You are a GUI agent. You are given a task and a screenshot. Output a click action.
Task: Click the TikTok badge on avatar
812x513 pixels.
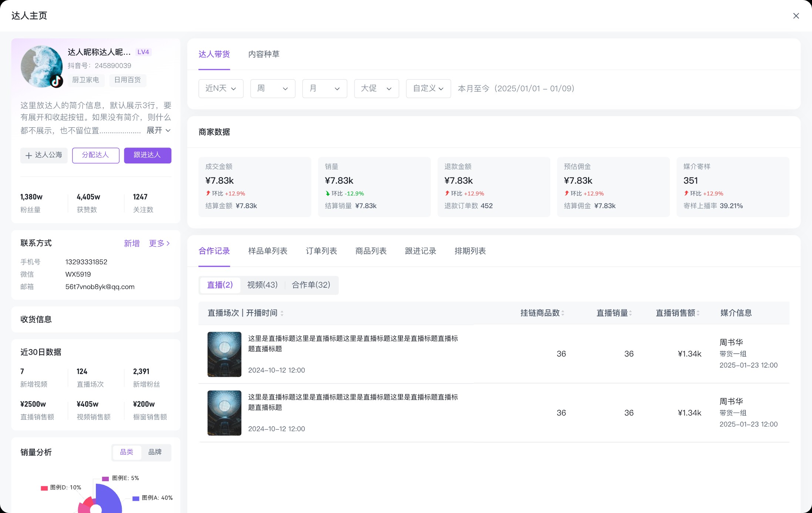point(57,81)
